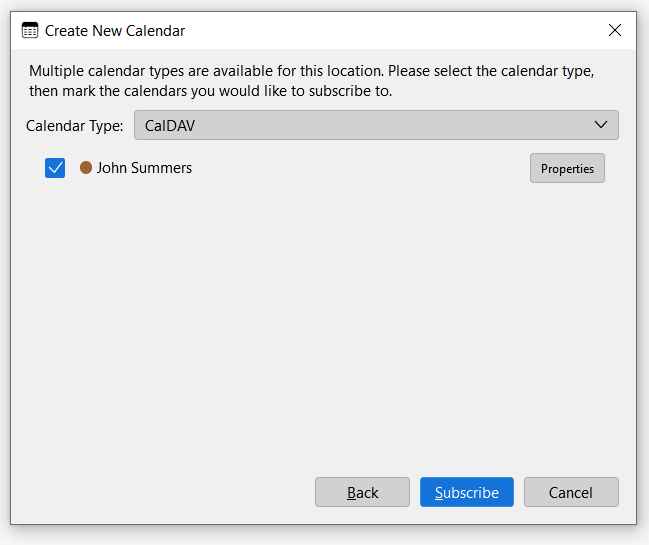This screenshot has width=649, height=545.
Task: Click the "then mark the calendars" instruction line
Action: 210,91
